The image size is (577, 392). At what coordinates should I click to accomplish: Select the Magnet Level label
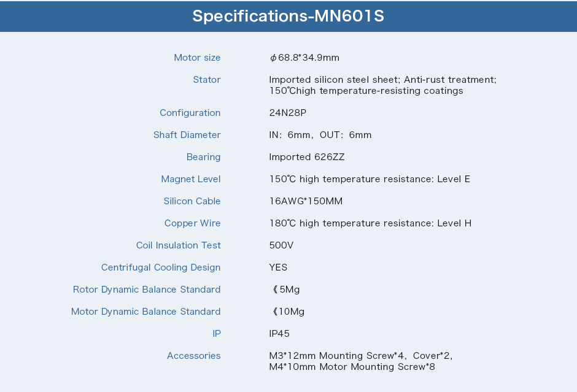pyautogui.click(x=191, y=179)
